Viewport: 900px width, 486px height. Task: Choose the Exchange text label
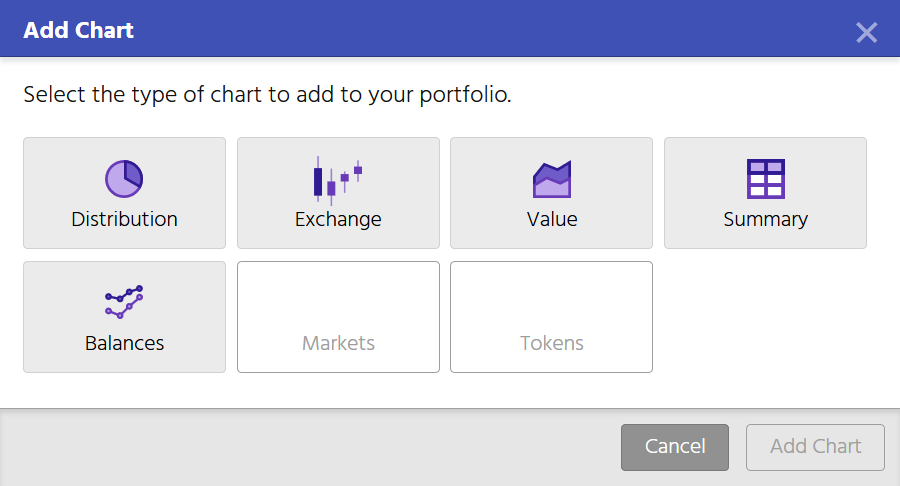(x=338, y=219)
